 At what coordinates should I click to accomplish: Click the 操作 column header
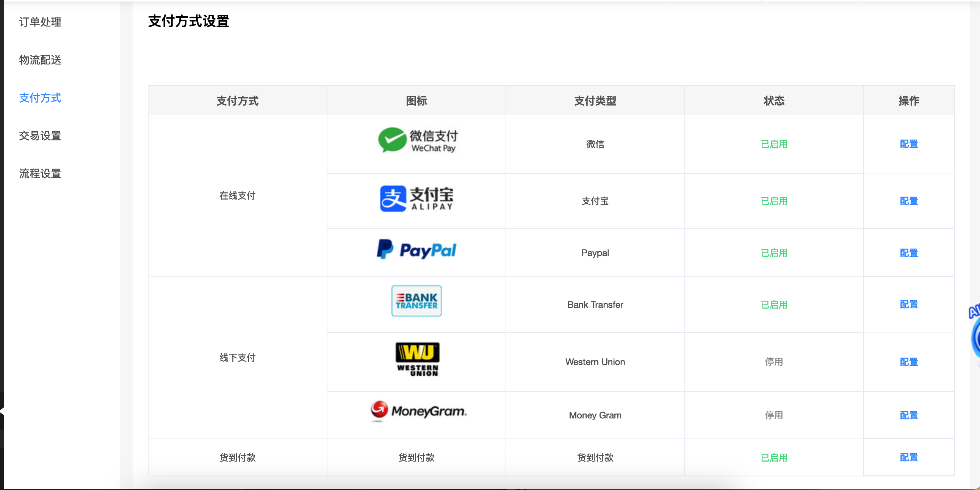click(x=908, y=101)
